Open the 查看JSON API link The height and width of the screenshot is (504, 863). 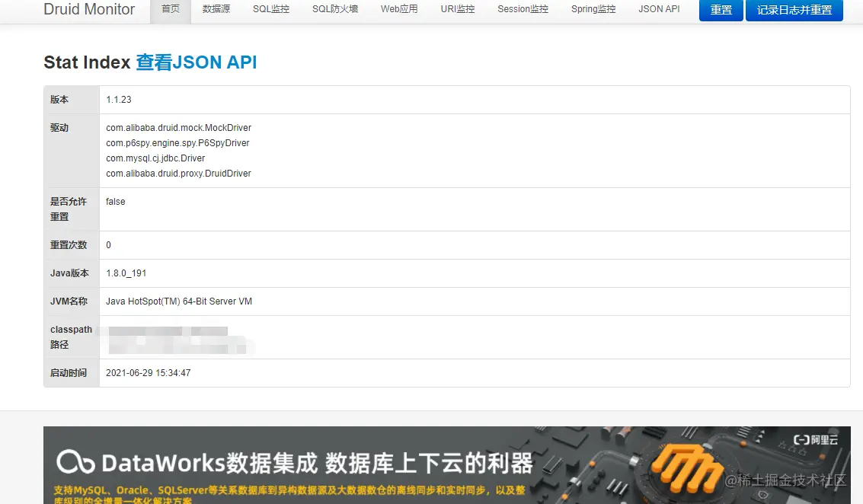197,62
